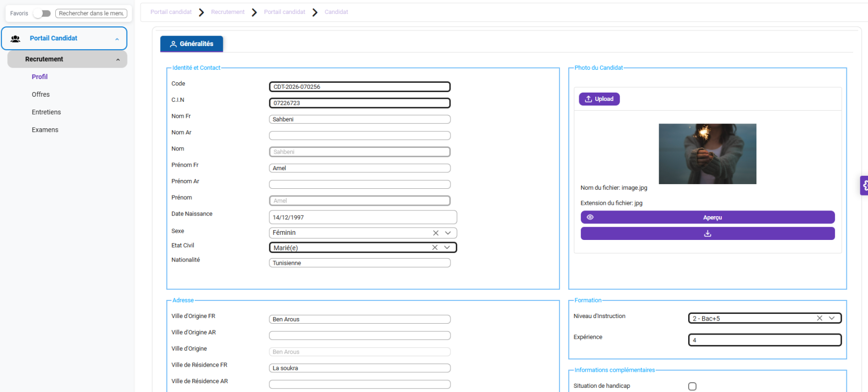Select the C.I.N input field

360,103
